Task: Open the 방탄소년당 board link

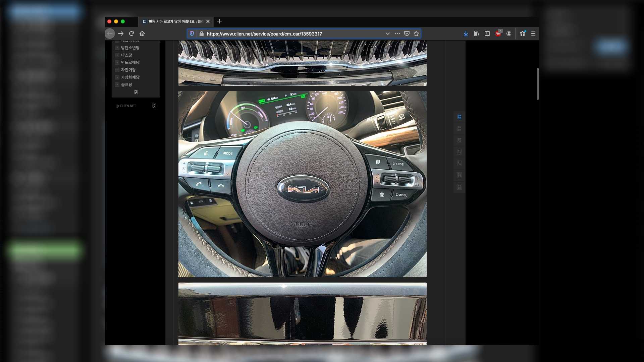Action: pos(130,48)
